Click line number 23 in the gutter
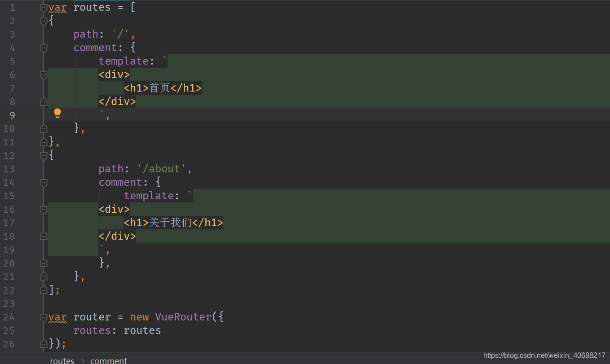The height and width of the screenshot is (364, 610). (9, 304)
